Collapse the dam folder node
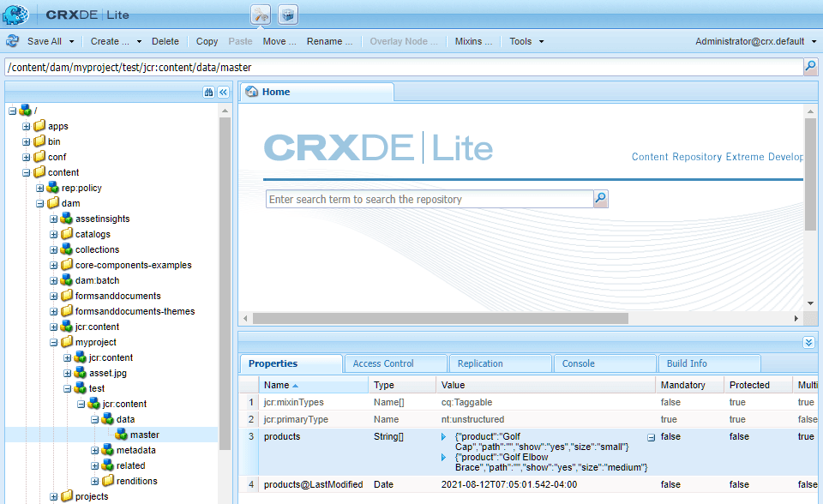Screen dimensions: 823x504 point(40,203)
